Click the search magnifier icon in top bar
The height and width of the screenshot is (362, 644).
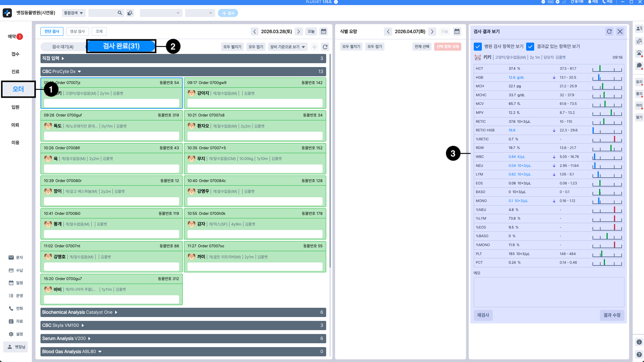(x=120, y=13)
